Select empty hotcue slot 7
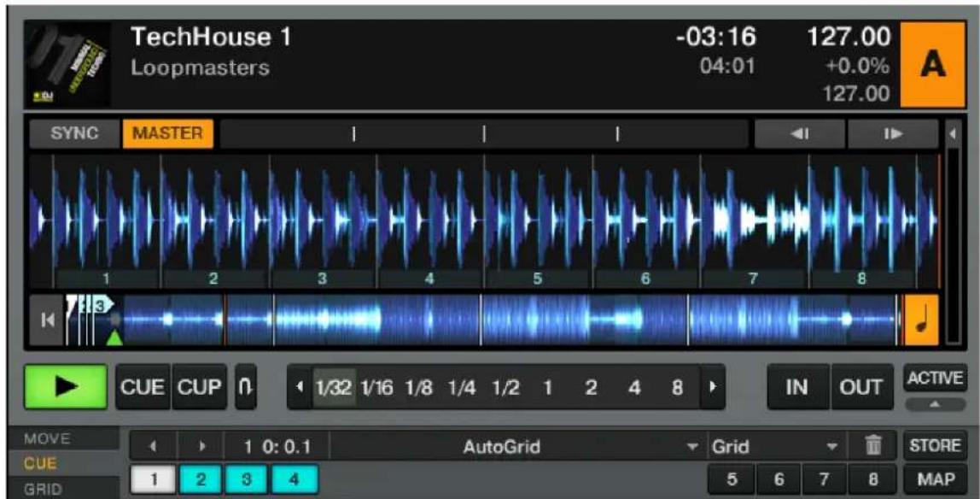This screenshot has width=980, height=499. [x=825, y=480]
